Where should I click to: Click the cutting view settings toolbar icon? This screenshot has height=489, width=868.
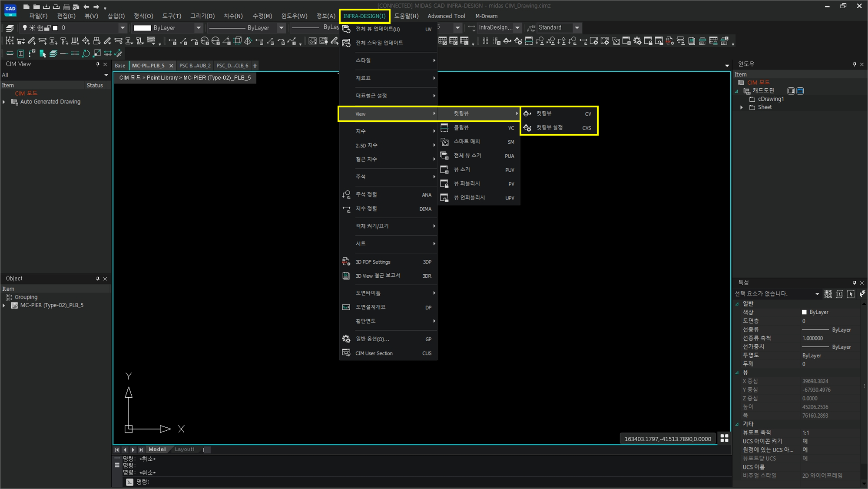(x=518, y=41)
